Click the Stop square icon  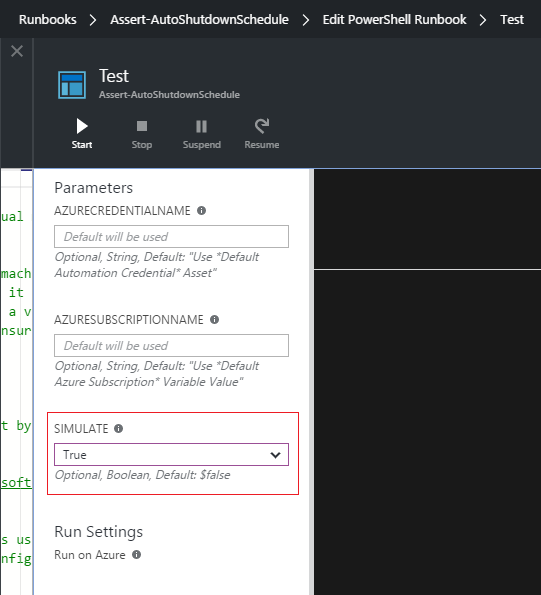[142, 126]
